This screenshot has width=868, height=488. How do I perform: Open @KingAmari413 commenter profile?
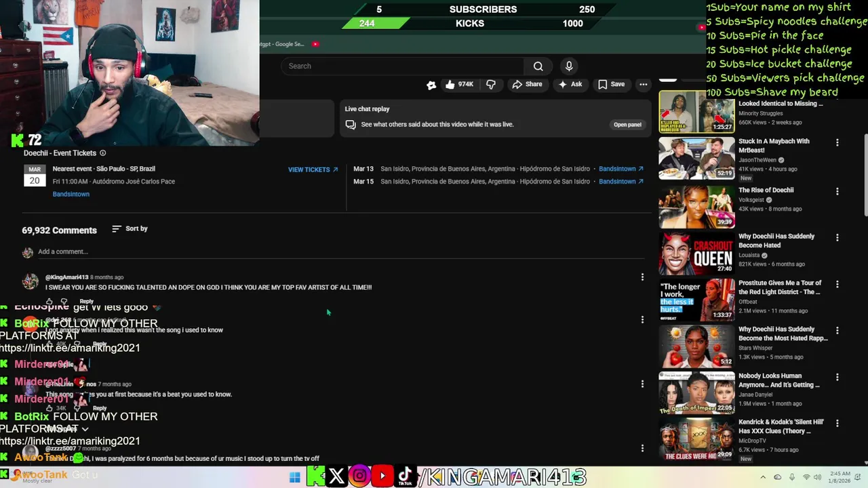pyautogui.click(x=66, y=277)
